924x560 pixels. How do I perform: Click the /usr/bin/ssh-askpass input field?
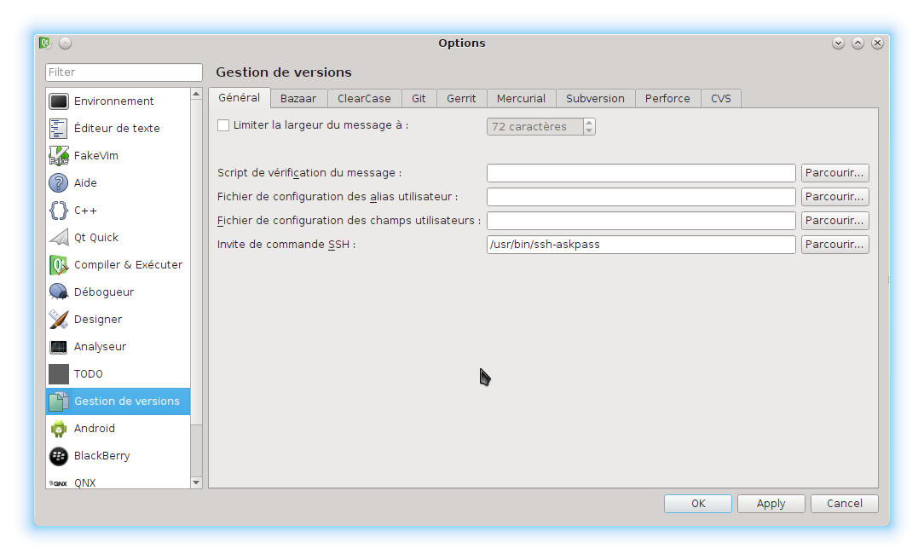[x=641, y=245]
